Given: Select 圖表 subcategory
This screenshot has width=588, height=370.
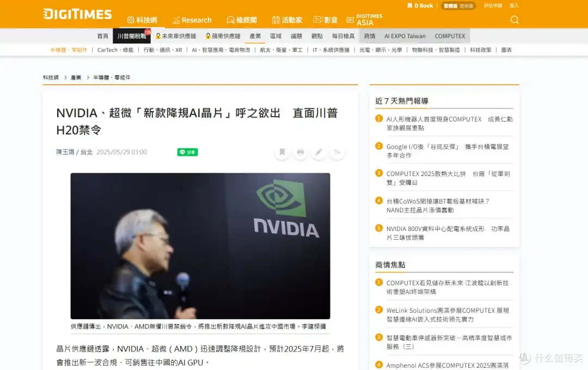Looking at the screenshot, I should pos(506,50).
